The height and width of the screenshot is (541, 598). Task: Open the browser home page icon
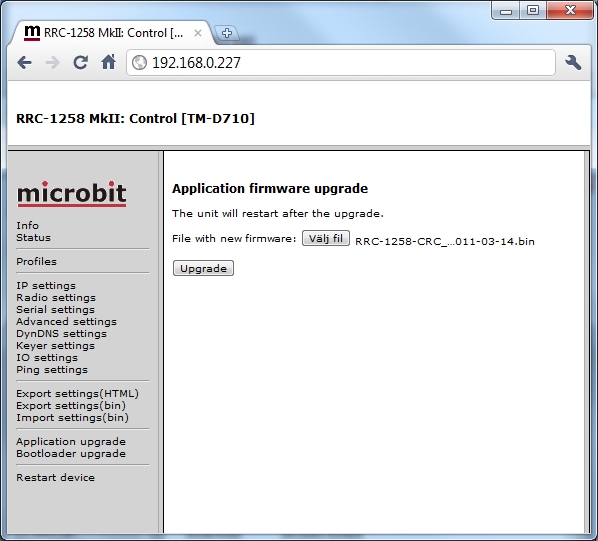click(109, 62)
